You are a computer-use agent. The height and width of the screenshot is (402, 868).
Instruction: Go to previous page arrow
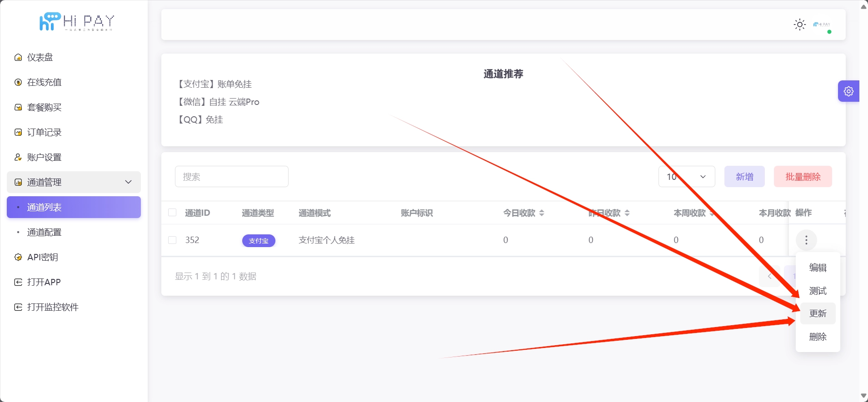pos(769,276)
